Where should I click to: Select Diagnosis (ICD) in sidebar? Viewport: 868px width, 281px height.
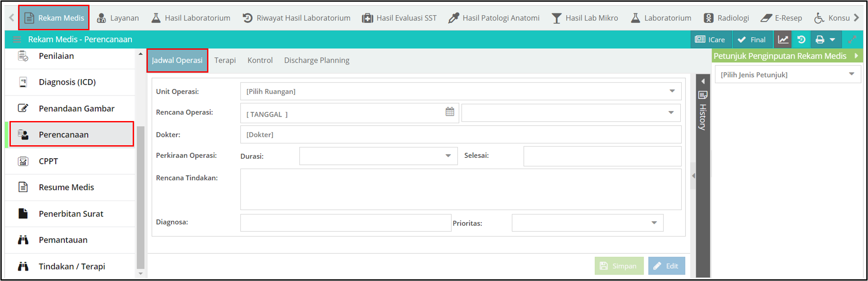click(70, 82)
